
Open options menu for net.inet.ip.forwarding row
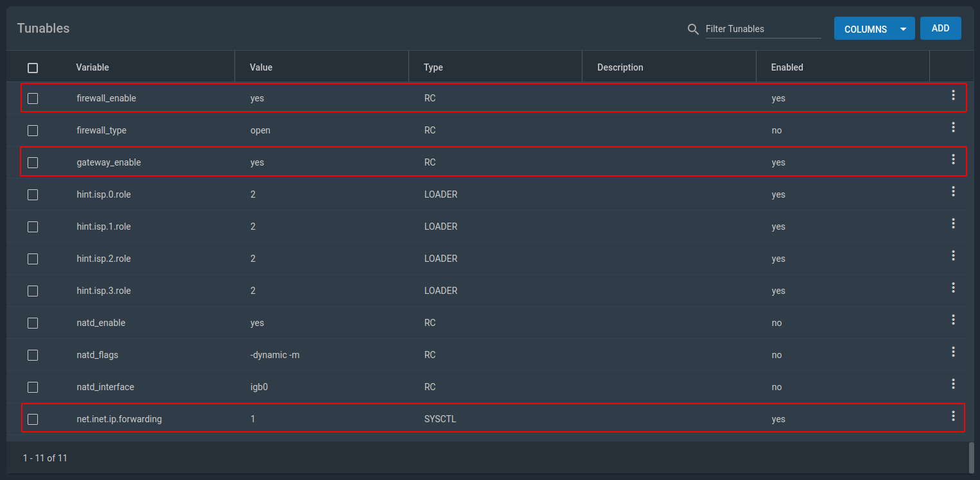953,416
